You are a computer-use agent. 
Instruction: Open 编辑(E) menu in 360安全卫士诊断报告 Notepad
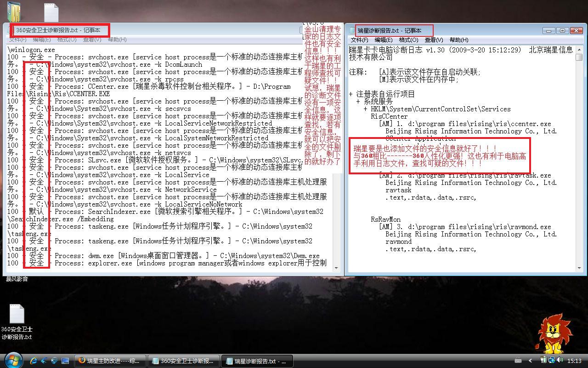click(x=42, y=40)
